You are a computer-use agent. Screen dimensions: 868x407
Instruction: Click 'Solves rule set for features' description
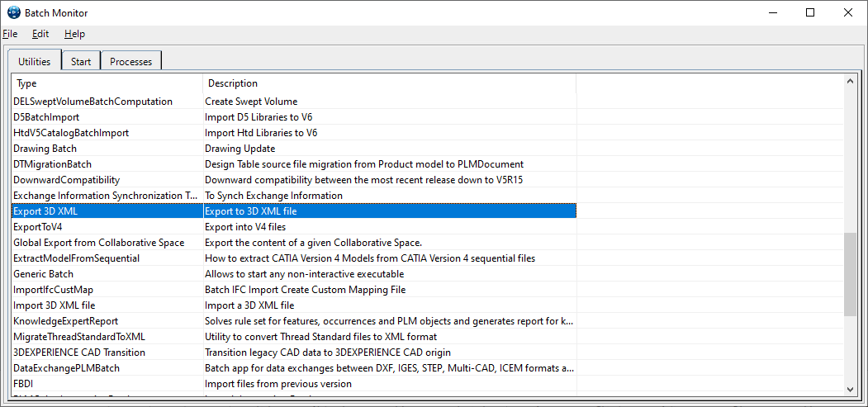pos(389,321)
